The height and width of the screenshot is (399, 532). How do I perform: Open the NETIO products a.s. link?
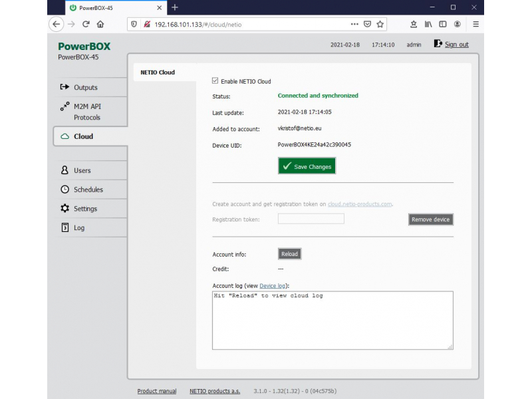coord(215,391)
